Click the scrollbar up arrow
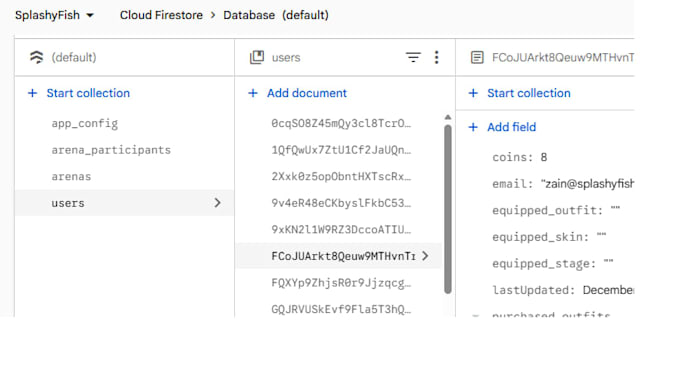This screenshot has height=382, width=680. [448, 117]
